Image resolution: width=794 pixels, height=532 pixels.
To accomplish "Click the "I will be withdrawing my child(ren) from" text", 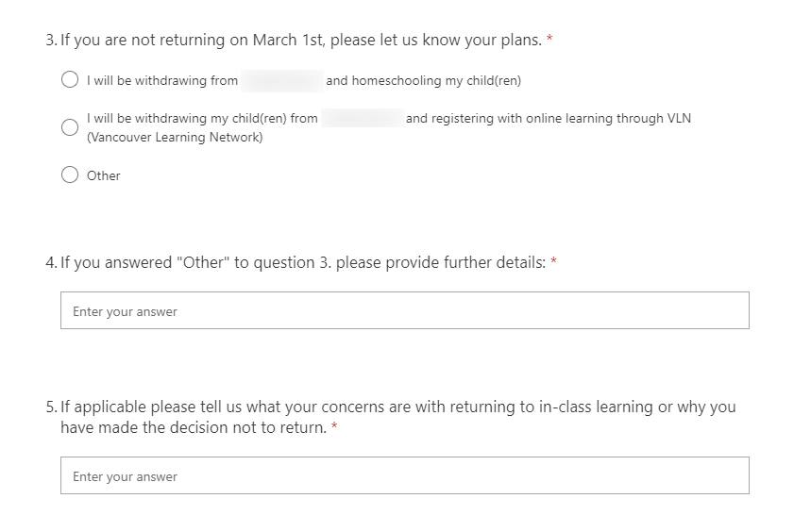I will click(x=202, y=119).
